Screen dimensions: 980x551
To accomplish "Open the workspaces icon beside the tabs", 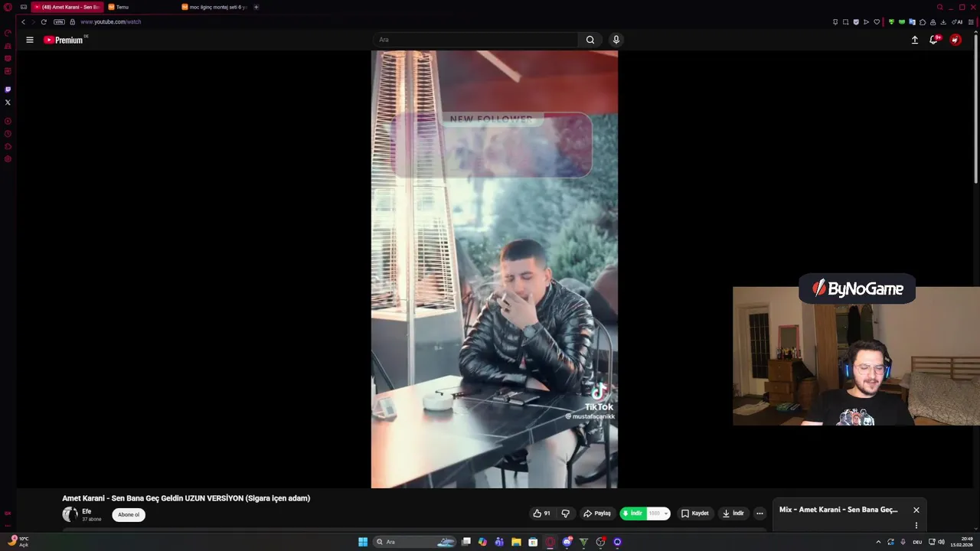I will 24,7.
